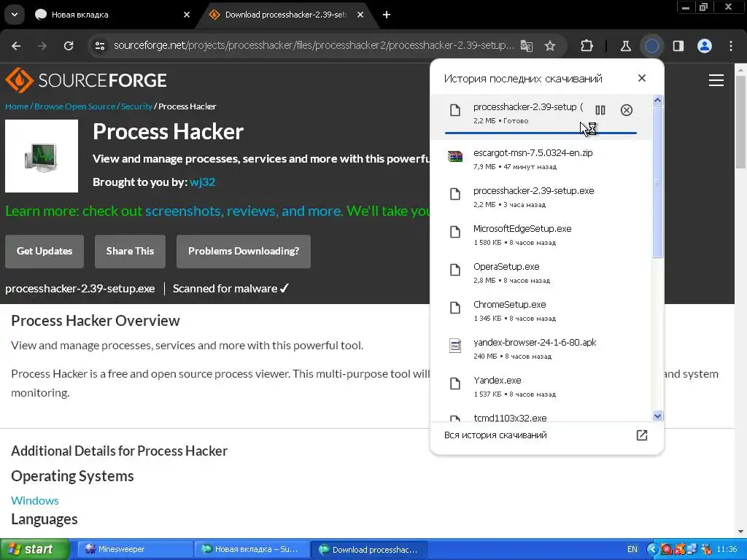Viewport: 747px width, 560px height.
Task: Click the browser back arrow
Action: tap(16, 46)
